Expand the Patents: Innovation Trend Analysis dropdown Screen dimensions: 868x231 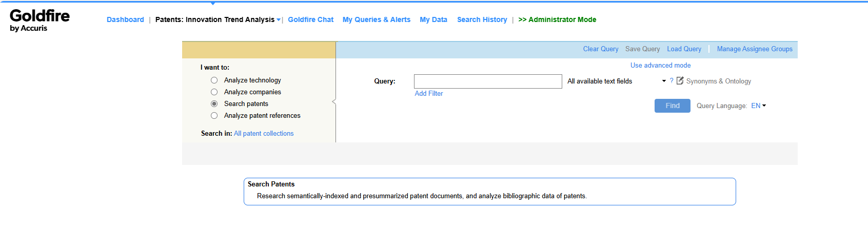click(x=279, y=20)
